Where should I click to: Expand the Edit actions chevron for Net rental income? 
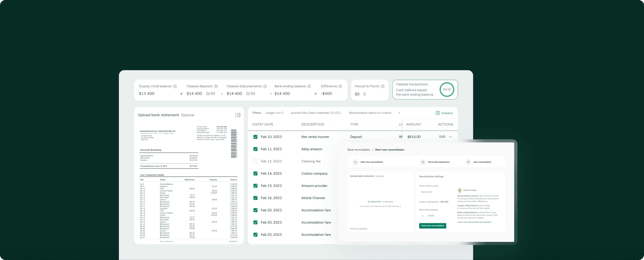tap(450, 137)
